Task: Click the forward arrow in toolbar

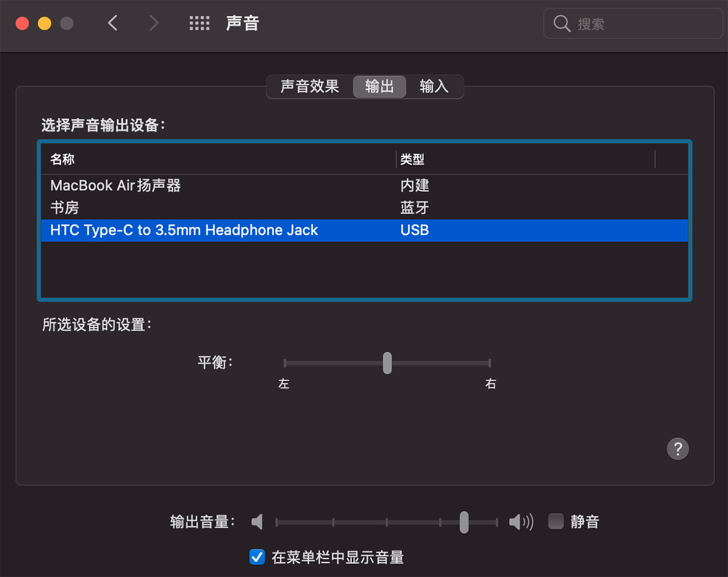Action: point(154,23)
